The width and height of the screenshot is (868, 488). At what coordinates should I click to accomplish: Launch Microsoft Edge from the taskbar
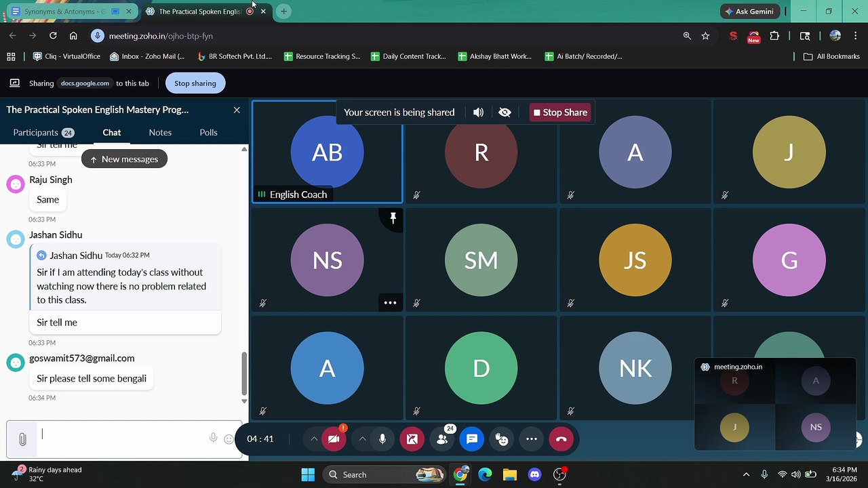point(485,474)
